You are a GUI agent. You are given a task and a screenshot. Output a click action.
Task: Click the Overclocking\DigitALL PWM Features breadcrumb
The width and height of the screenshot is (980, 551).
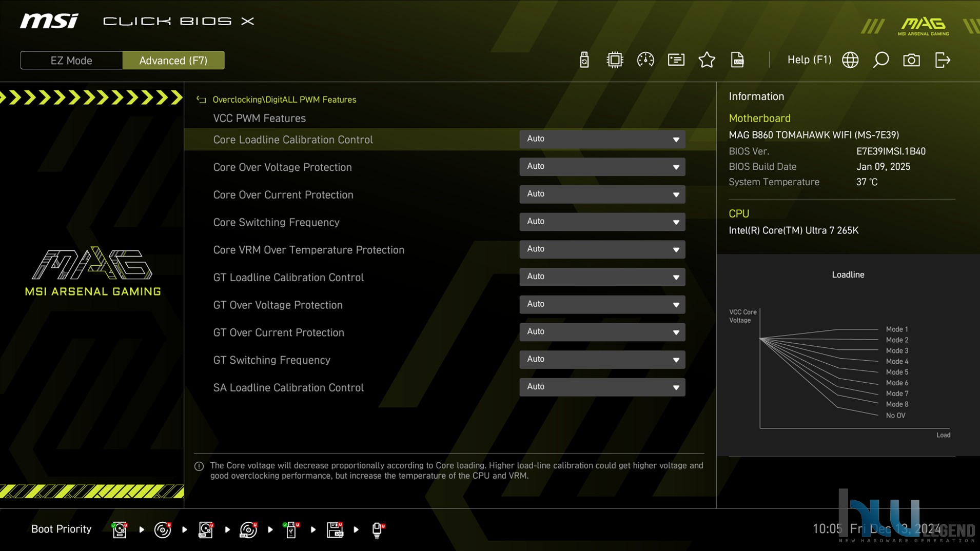click(284, 100)
